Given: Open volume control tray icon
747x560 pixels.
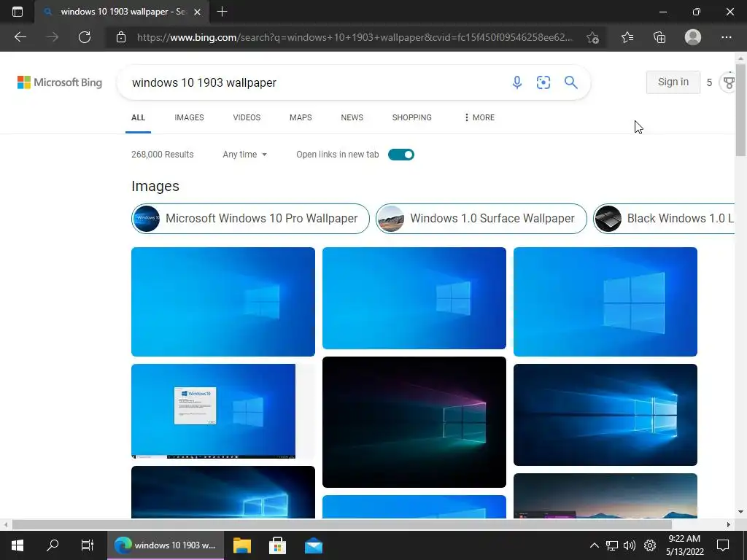Looking at the screenshot, I should [630, 545].
